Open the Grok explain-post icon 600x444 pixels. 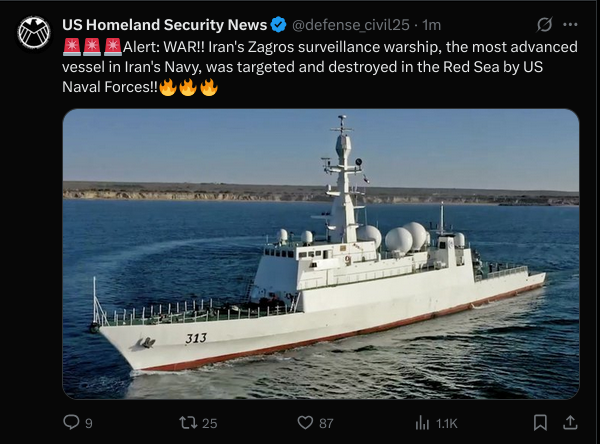click(545, 24)
